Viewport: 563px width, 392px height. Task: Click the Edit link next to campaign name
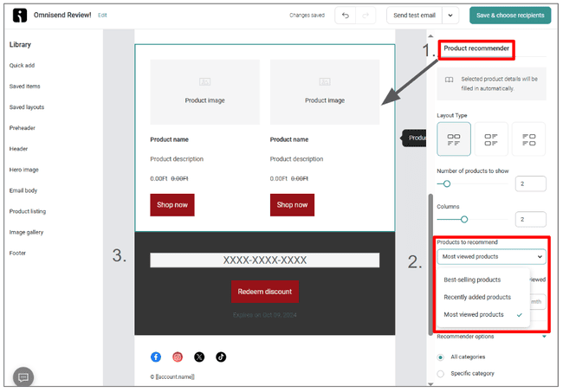(x=102, y=15)
